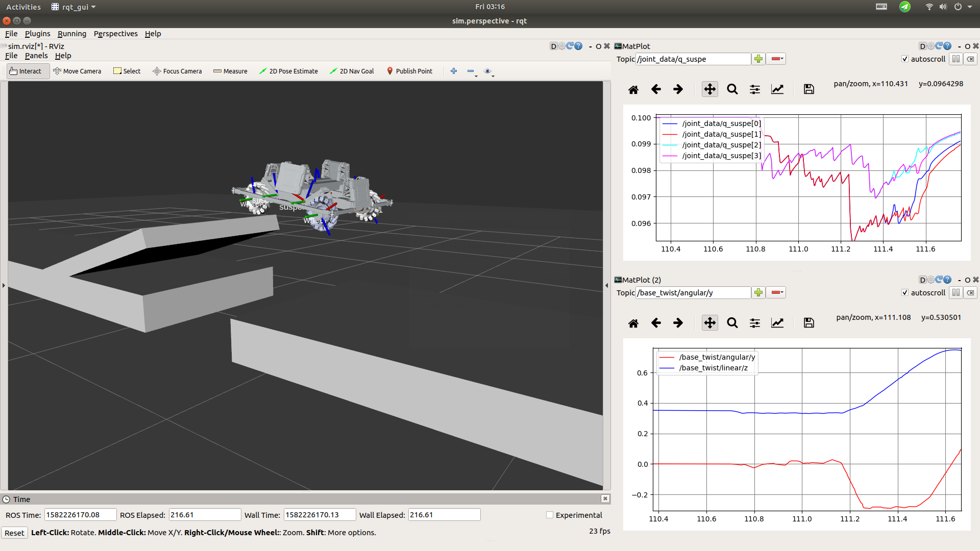
Task: Save the top MatPlot figure
Action: click(809, 89)
